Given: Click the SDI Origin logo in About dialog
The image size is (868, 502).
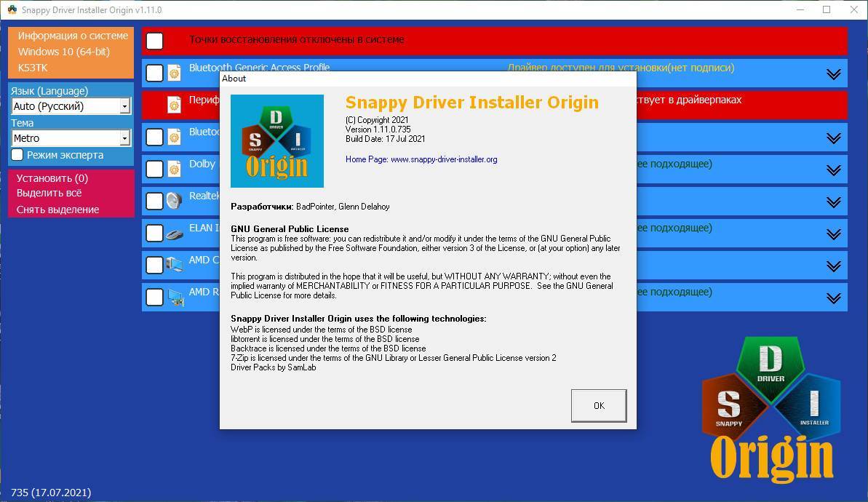Looking at the screenshot, I should (277, 141).
